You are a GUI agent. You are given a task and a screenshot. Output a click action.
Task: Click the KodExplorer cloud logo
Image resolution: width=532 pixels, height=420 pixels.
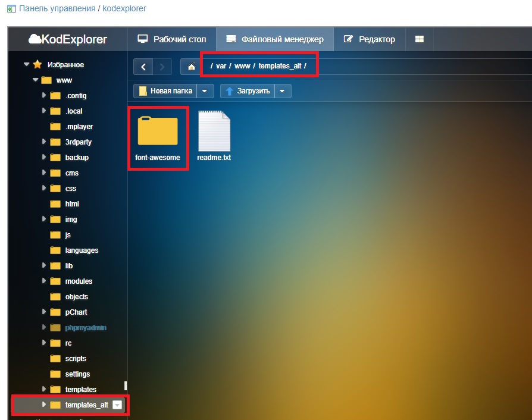[68, 39]
